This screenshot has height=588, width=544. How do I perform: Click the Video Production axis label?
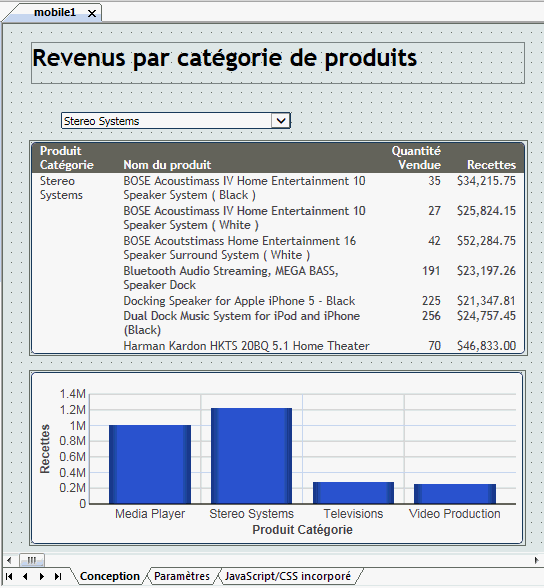pyautogui.click(x=455, y=514)
